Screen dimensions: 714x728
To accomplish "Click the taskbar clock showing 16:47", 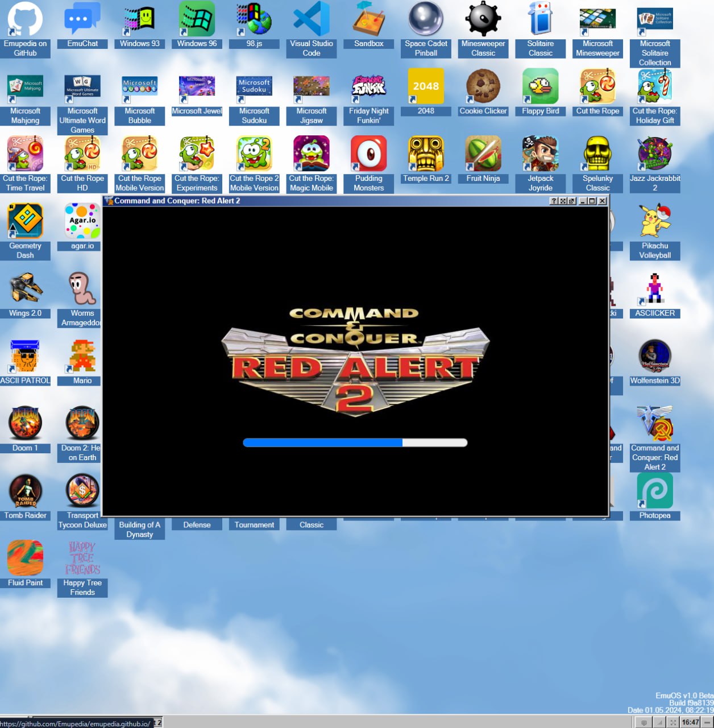I will (690, 722).
